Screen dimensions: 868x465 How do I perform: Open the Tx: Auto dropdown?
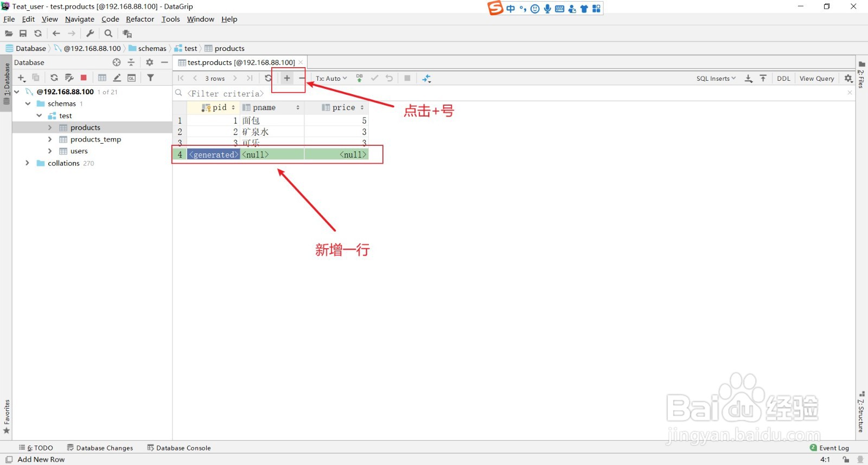point(331,79)
